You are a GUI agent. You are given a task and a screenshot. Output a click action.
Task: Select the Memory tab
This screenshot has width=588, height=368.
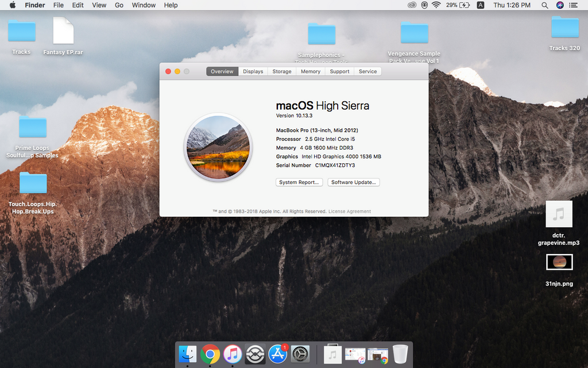(311, 71)
